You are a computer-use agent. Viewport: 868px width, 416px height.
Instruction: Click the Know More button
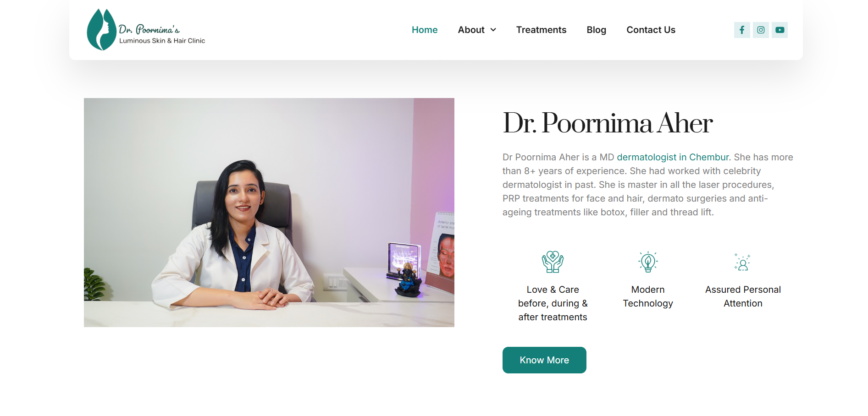544,360
